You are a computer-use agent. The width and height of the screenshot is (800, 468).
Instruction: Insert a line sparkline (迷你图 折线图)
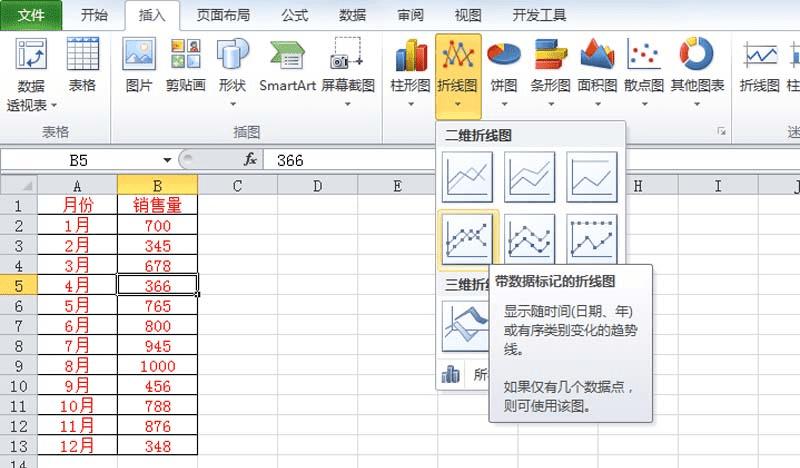point(760,66)
